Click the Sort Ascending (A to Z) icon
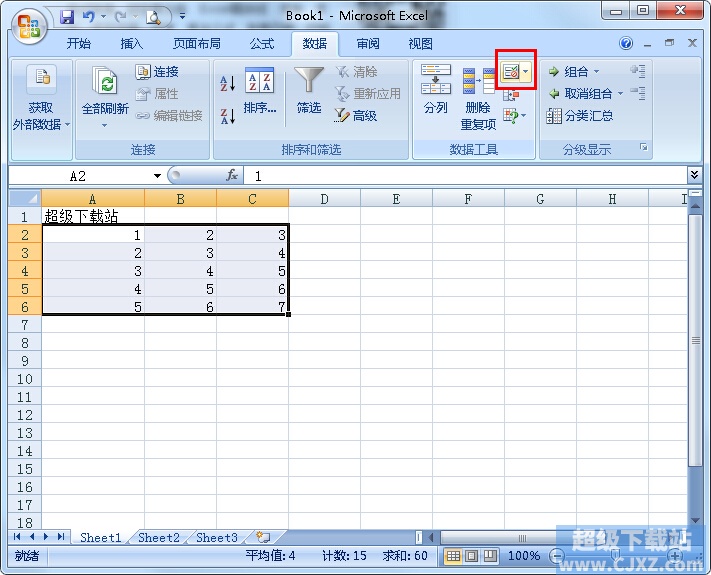The width and height of the screenshot is (711, 575). click(227, 84)
